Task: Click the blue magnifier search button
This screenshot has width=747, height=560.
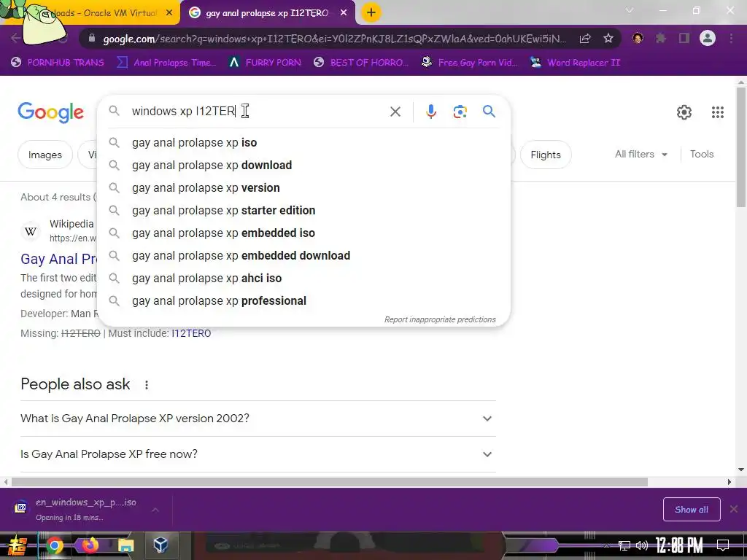Action: tap(489, 112)
